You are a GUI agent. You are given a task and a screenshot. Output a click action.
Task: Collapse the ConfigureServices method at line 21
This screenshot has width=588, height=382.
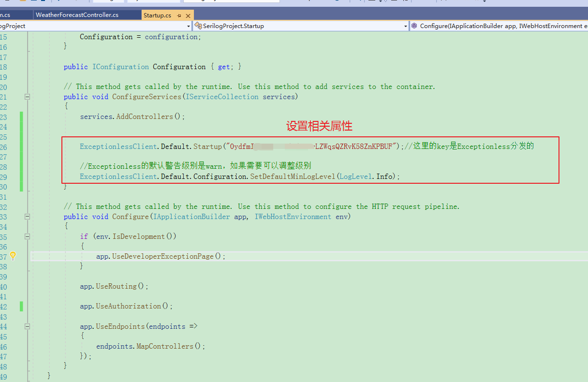(x=27, y=96)
